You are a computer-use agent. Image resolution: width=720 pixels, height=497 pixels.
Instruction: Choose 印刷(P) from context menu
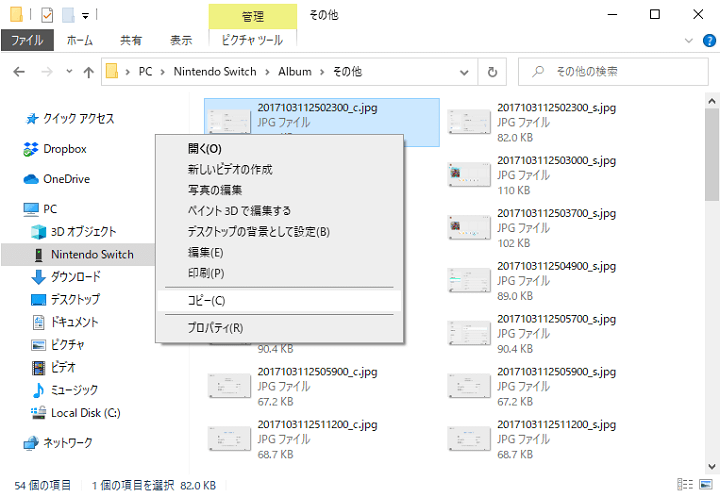(279, 273)
